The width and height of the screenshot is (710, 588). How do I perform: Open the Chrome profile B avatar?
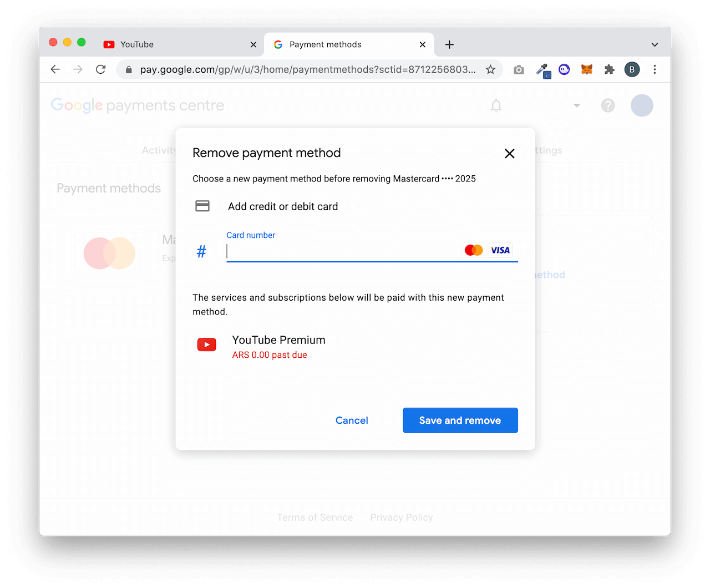[x=632, y=69]
